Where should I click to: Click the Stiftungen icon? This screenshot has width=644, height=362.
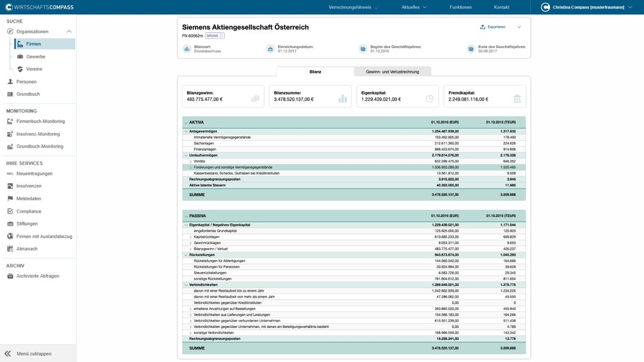tap(10, 224)
